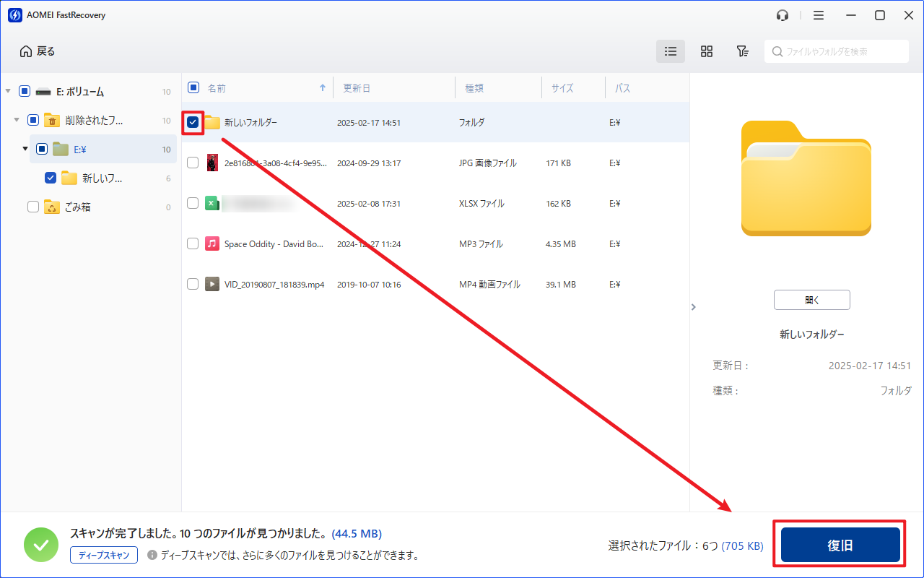
Task: Open the hamburger menu in title bar
Action: [818, 15]
